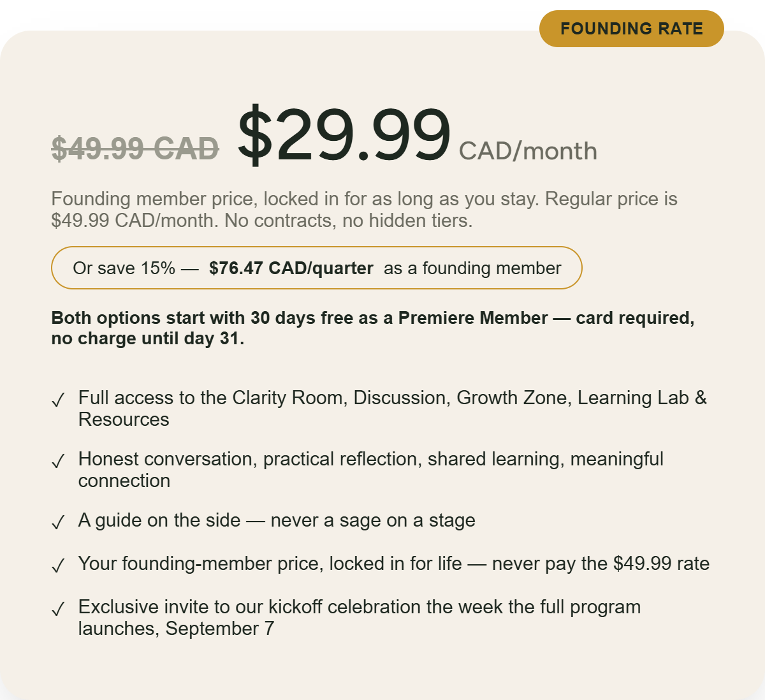
Task: Click the as a founding member text in pill
Action: coord(472,268)
